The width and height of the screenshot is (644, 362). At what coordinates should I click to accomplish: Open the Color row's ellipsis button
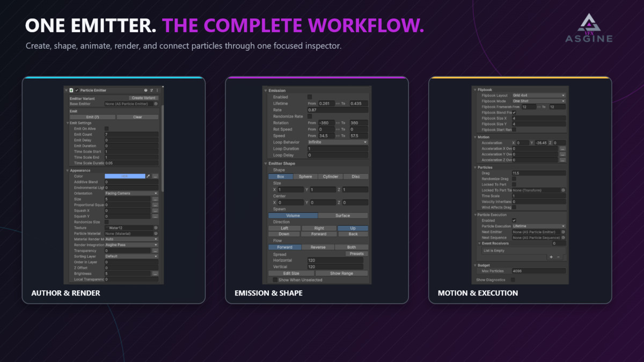(155, 176)
